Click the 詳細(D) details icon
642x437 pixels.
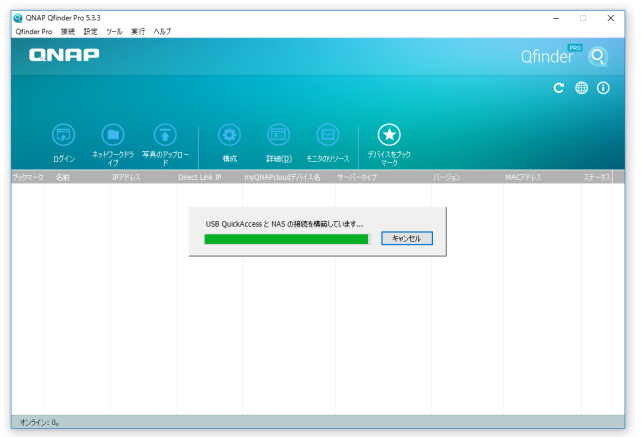(278, 135)
